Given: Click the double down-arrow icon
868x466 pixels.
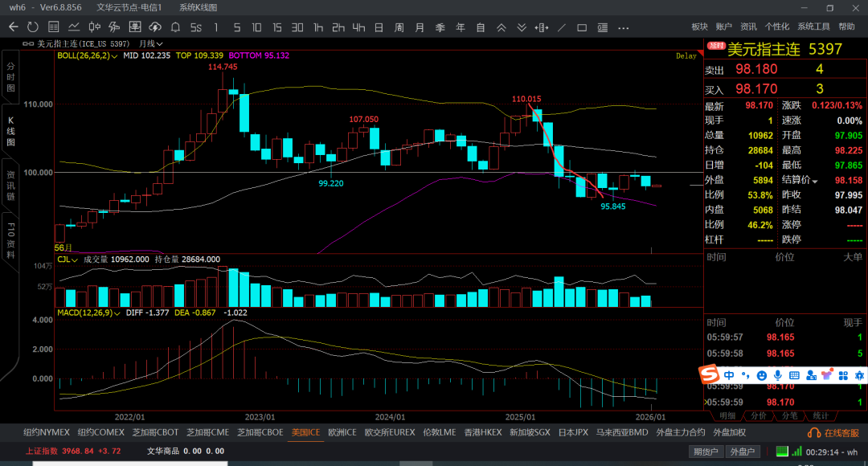Looking at the screenshot, I should (x=522, y=27).
